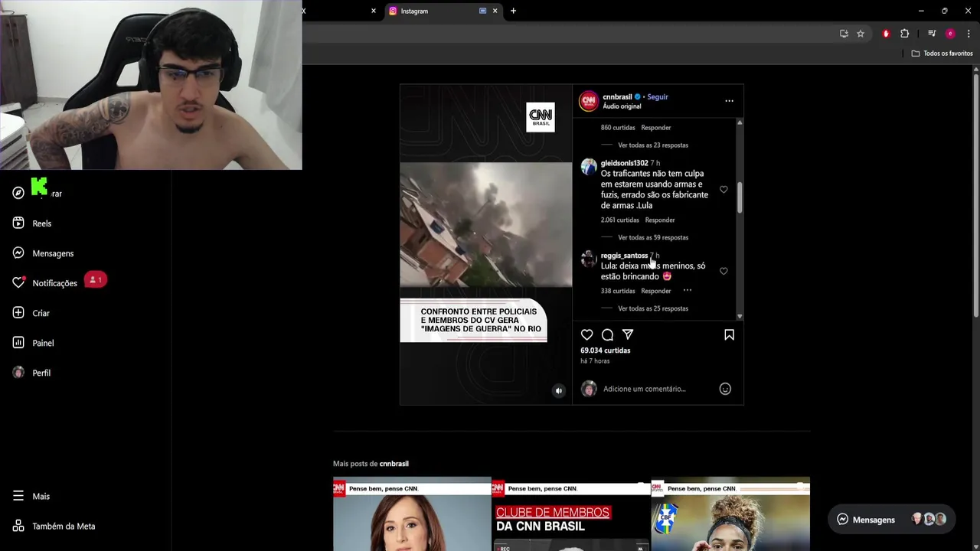This screenshot has width=980, height=551.
Task: Open gleidsonls1302 profile link
Action: tap(624, 163)
